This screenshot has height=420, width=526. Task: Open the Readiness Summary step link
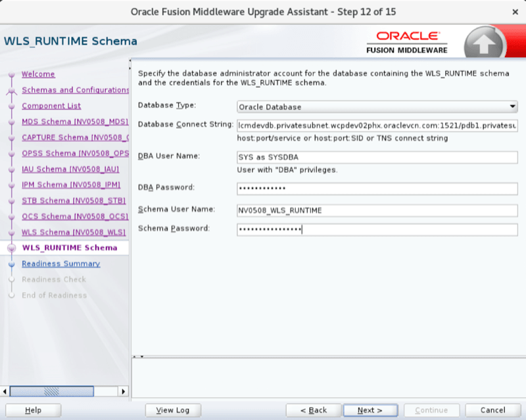(x=61, y=264)
